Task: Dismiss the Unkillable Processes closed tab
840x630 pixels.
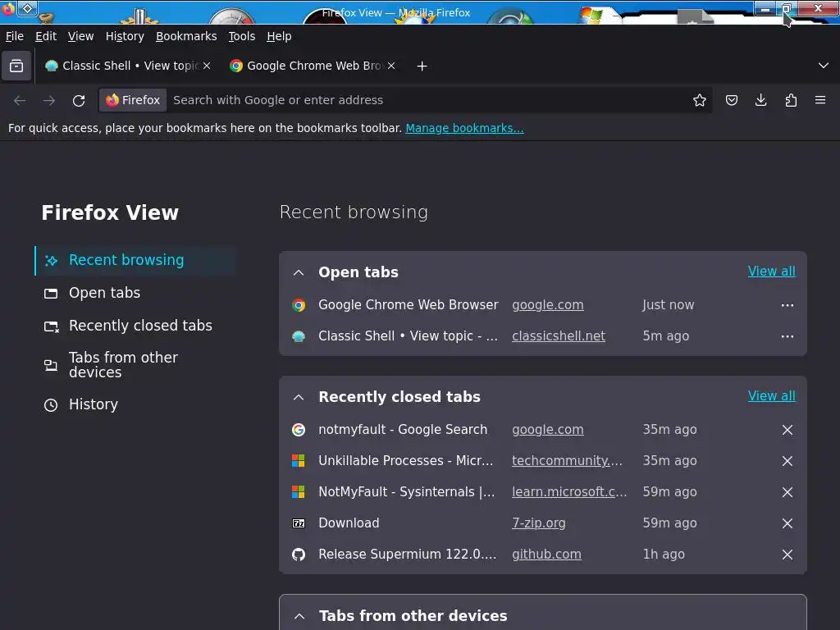Action: 787,461
